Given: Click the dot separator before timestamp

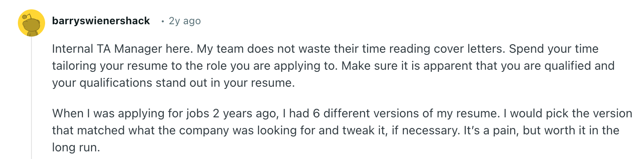Looking at the screenshot, I should click(x=162, y=21).
